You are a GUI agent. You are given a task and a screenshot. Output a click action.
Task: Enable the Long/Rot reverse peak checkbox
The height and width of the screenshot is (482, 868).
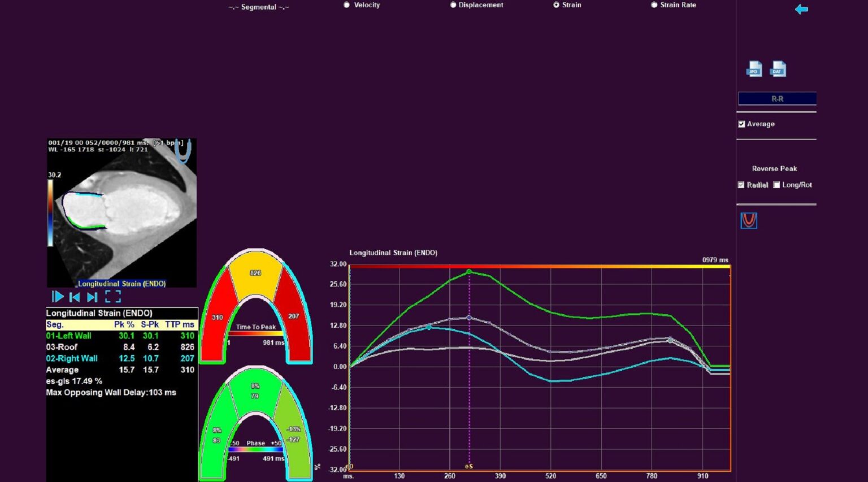[776, 185]
